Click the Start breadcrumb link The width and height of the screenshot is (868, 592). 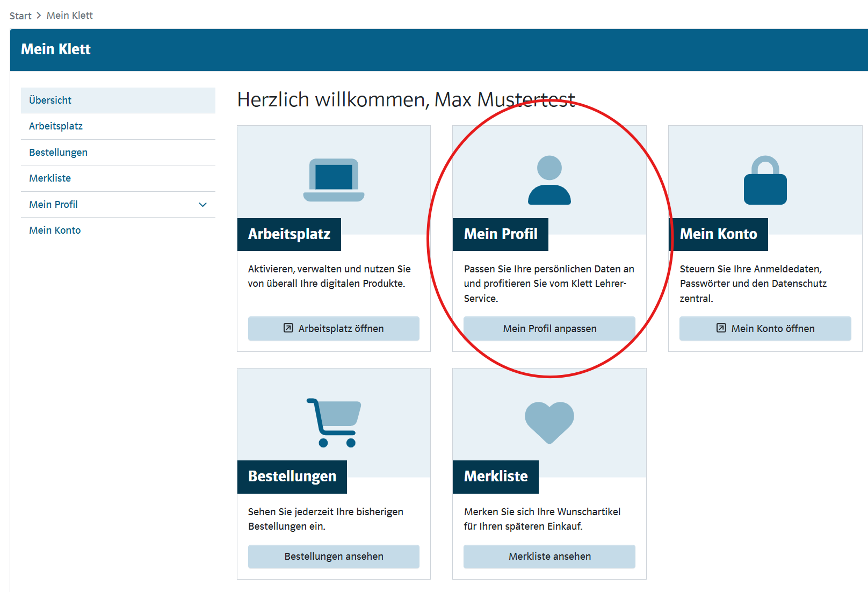[x=20, y=16]
